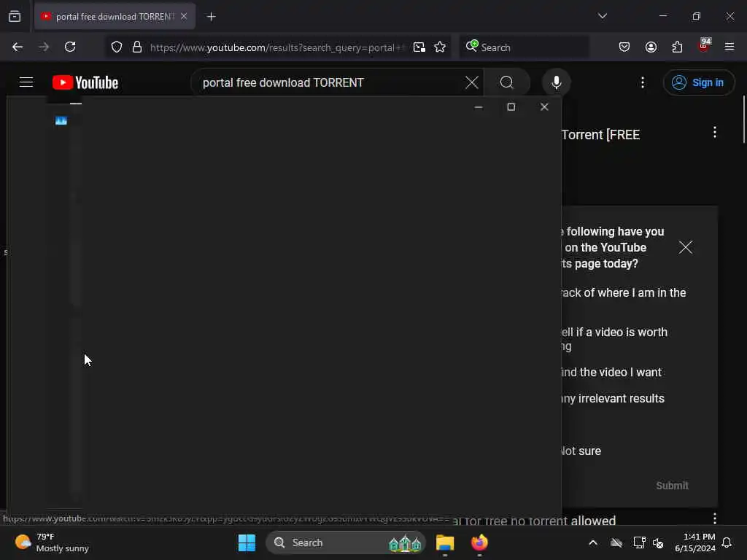Screen dimensions: 747x560
Task: Reload the current page
Action: (x=70, y=47)
